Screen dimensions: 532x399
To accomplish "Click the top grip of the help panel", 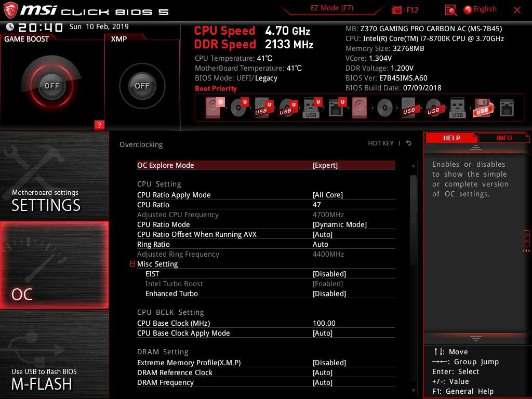I will click(476, 148).
